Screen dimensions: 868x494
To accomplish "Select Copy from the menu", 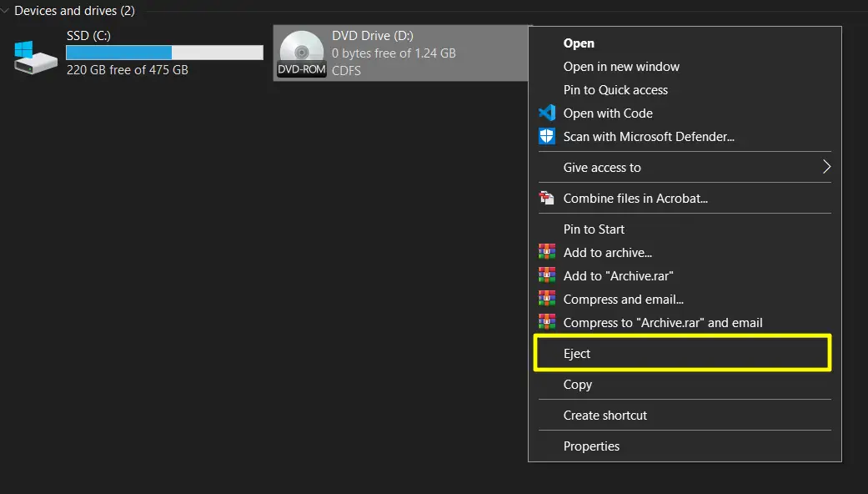I will (x=578, y=385).
